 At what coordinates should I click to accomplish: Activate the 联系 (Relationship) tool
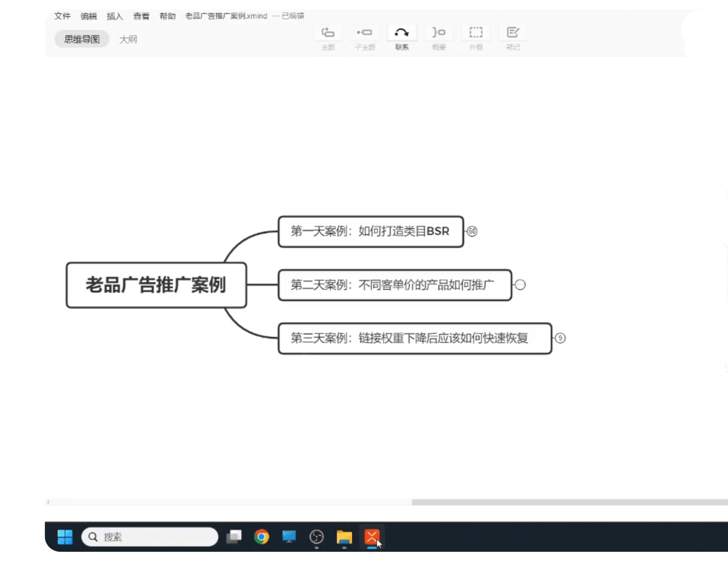click(x=401, y=33)
